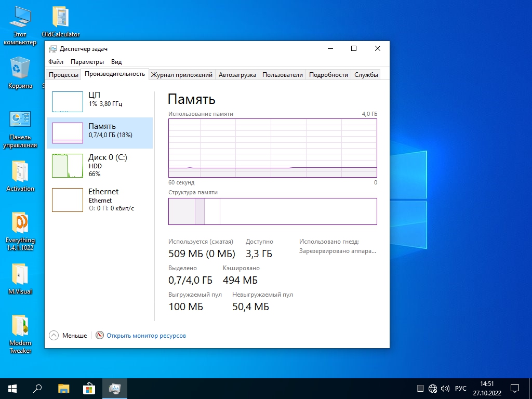Open the Панель управления desktop icon
The width and height of the screenshot is (532, 399).
[x=20, y=129]
